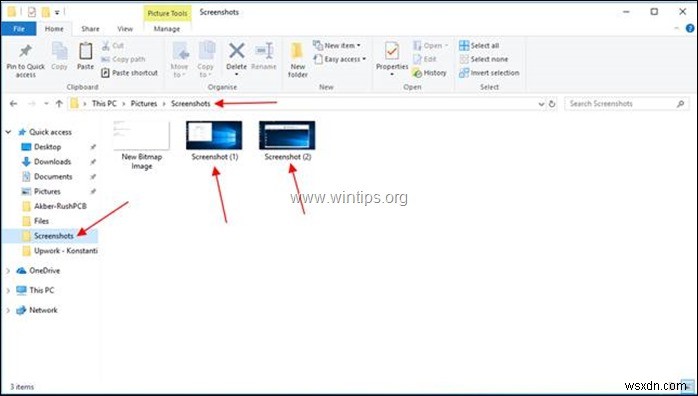The width and height of the screenshot is (698, 396).
Task: Click the Cut scissors icon
Action: pos(106,45)
